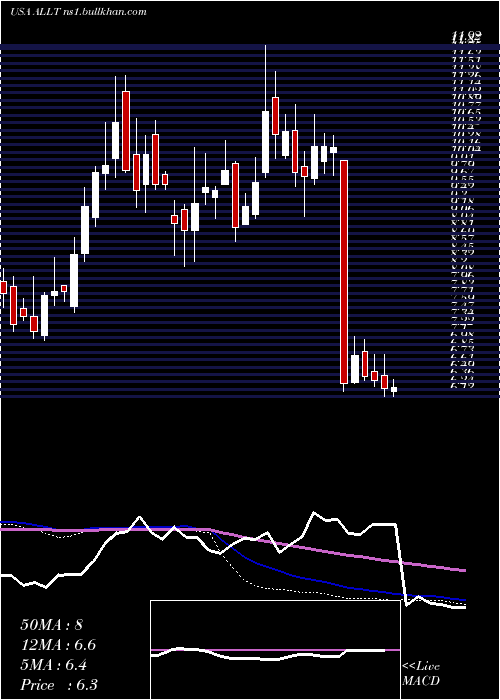Select the "50MA : 8" value label

click(51, 625)
